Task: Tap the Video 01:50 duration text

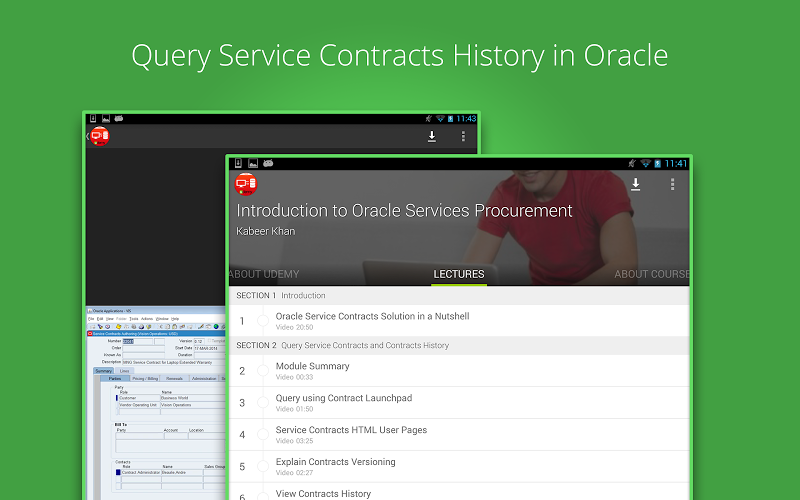Action: (294, 409)
